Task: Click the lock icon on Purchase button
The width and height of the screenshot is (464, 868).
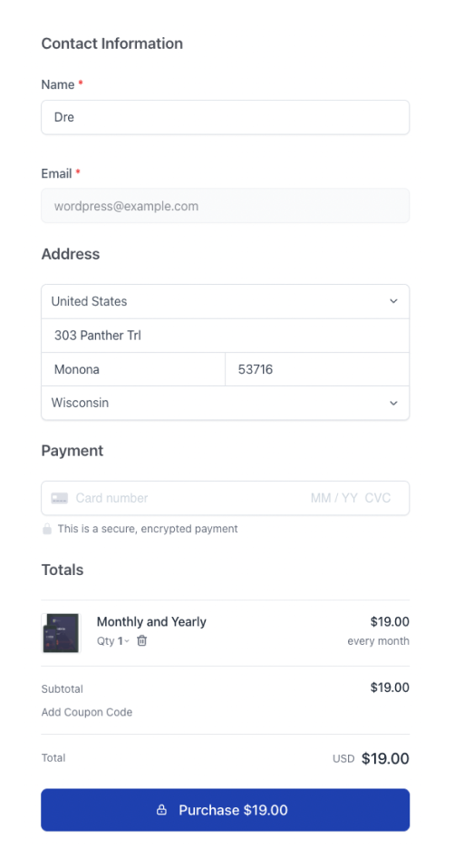Action: click(x=161, y=811)
